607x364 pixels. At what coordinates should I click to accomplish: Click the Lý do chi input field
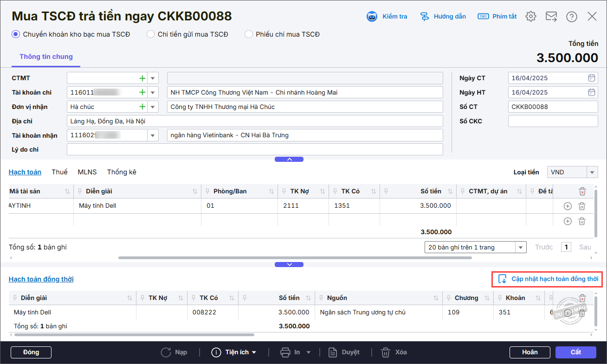(x=254, y=149)
